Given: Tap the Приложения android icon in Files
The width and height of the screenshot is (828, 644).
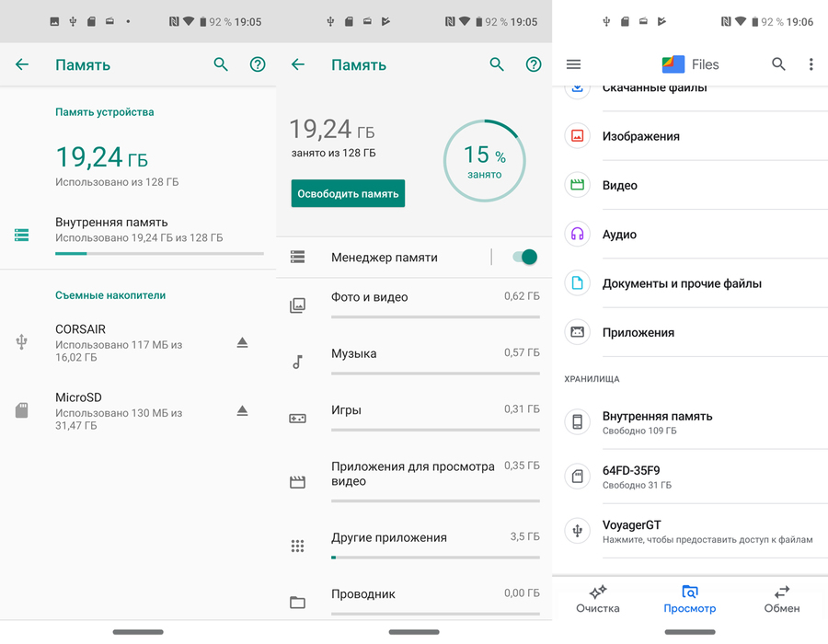Looking at the screenshot, I should pyautogui.click(x=577, y=332).
